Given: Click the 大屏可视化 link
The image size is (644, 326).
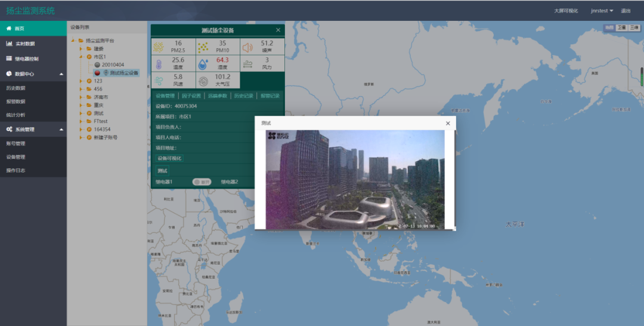Looking at the screenshot, I should [x=566, y=11].
